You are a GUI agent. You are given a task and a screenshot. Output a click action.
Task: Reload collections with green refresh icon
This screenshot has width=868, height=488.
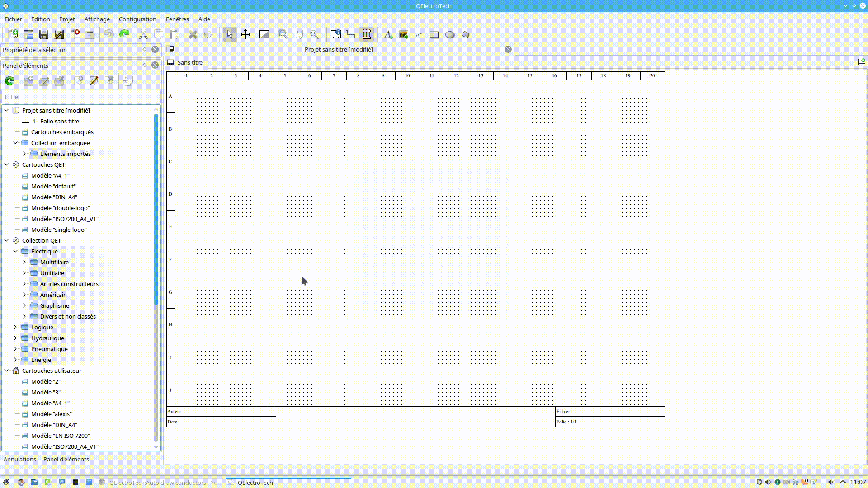(x=9, y=81)
